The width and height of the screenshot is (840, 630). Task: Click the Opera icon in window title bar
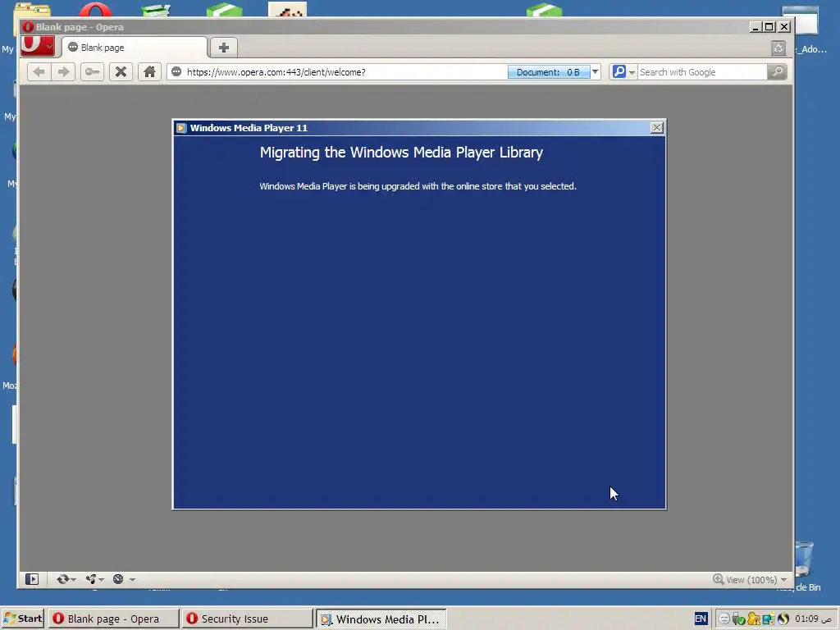click(x=28, y=27)
